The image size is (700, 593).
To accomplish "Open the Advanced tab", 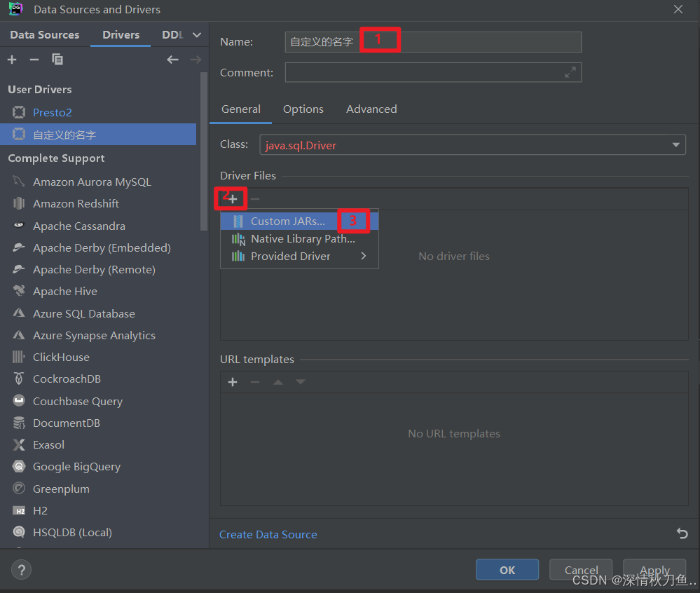I will click(x=371, y=109).
